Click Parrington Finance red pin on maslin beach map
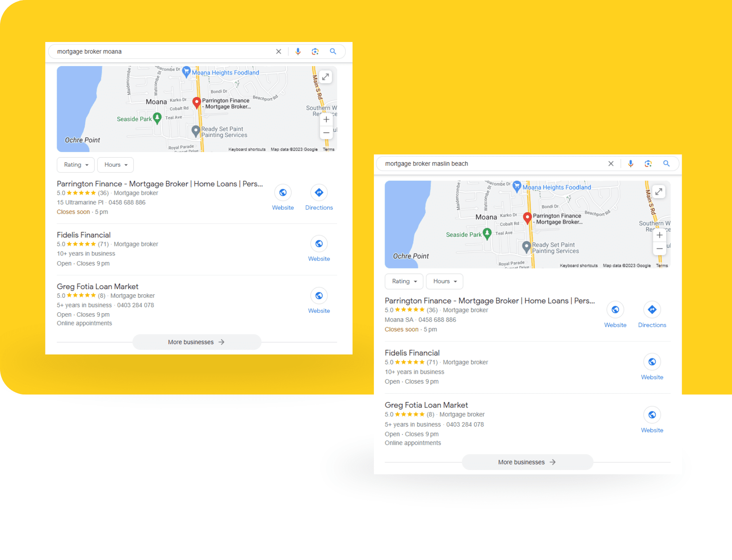 527,218
